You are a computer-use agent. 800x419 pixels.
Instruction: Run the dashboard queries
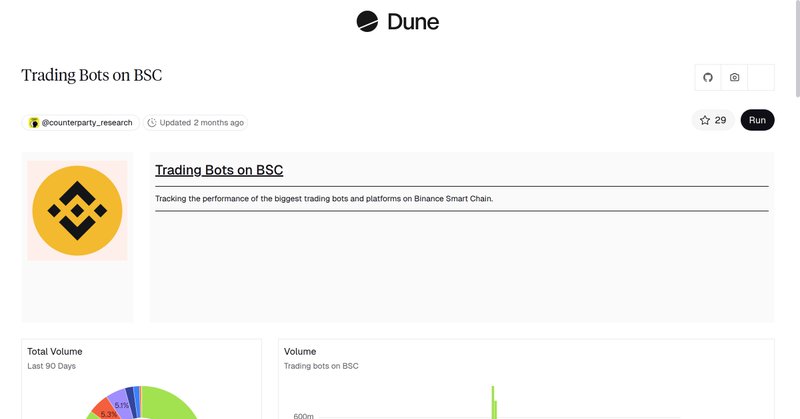point(757,120)
